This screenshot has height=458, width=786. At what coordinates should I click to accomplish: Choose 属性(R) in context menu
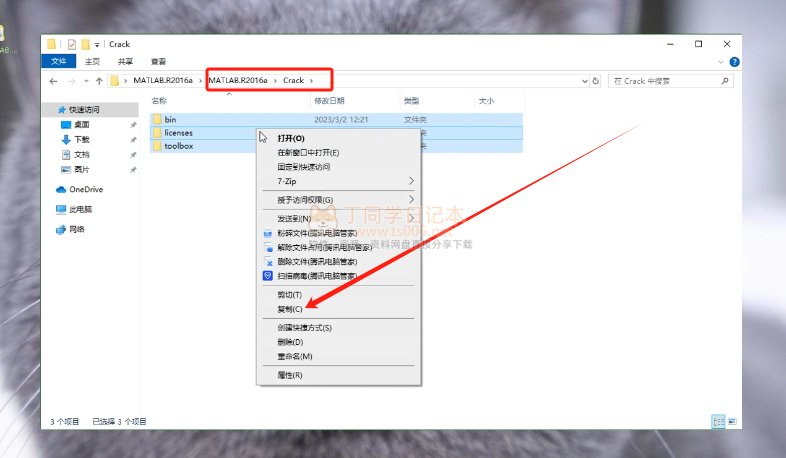pyautogui.click(x=339, y=375)
